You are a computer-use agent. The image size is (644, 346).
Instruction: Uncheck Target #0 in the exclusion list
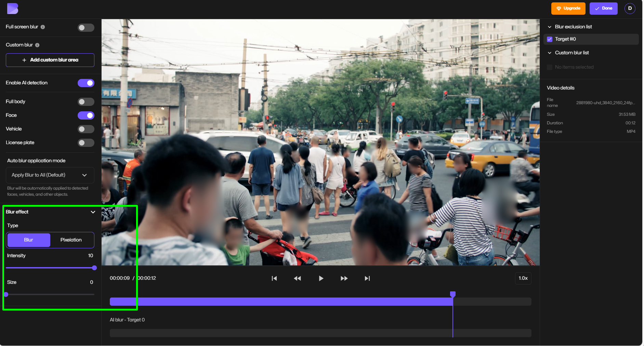(x=550, y=39)
